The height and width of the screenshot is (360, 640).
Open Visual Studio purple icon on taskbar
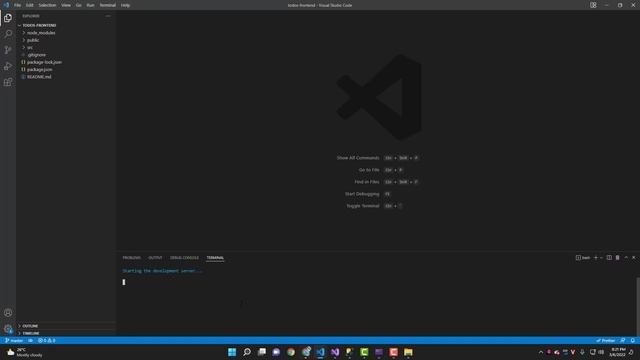click(335, 352)
